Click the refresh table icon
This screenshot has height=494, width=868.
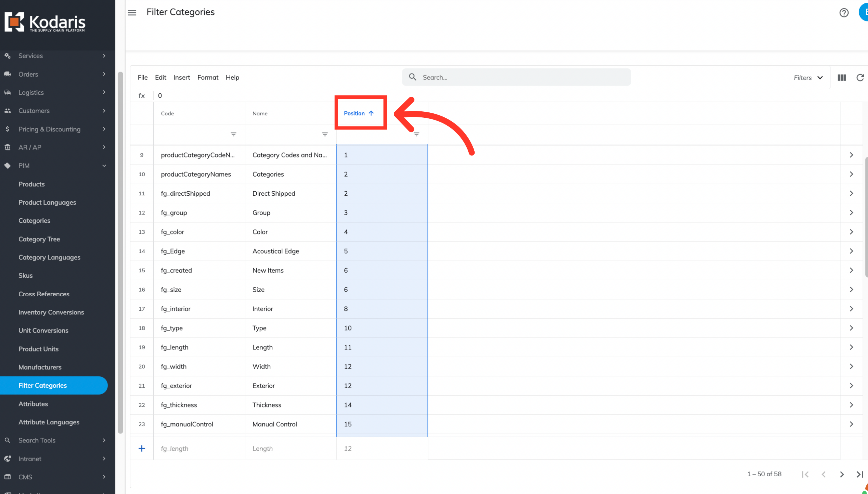860,78
